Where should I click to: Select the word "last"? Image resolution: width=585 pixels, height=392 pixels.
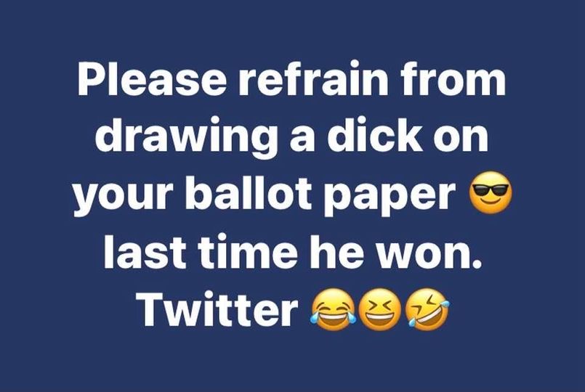(145, 250)
